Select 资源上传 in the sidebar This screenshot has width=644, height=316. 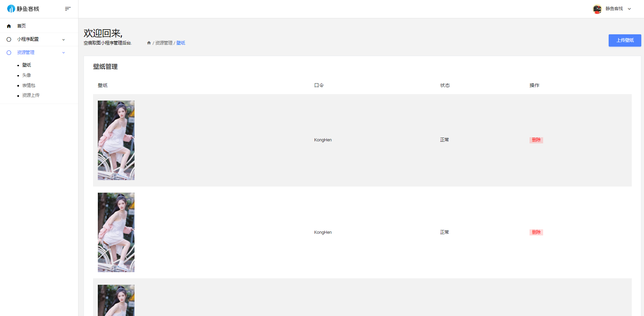31,95
